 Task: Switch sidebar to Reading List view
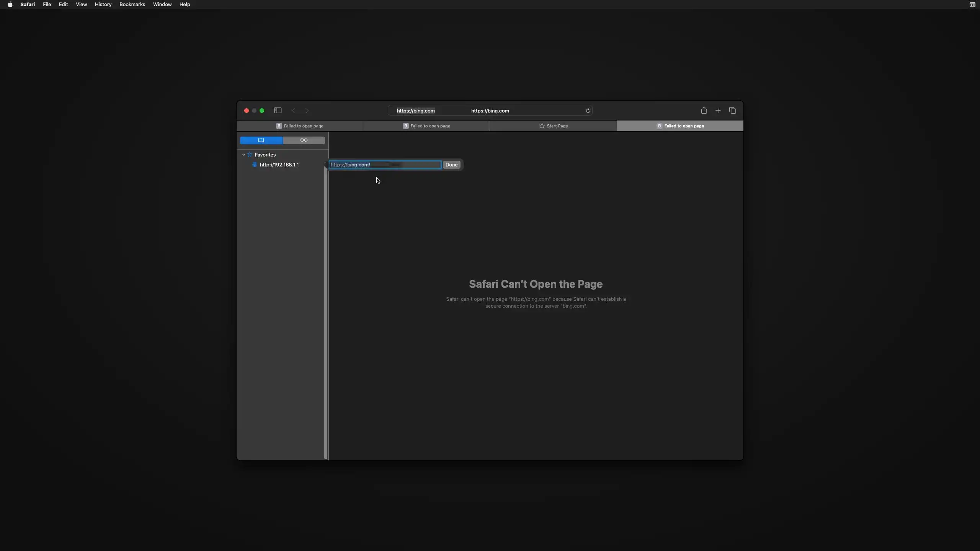tap(304, 140)
